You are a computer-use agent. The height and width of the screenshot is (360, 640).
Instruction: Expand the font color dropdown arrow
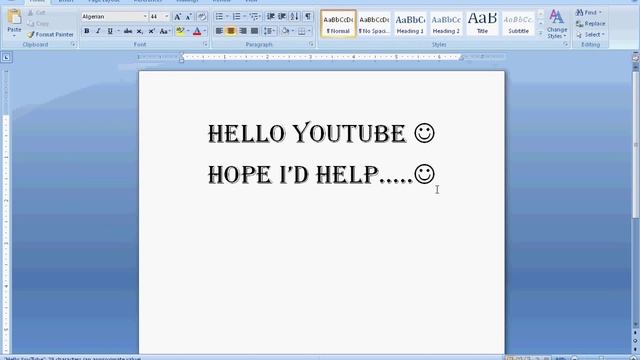point(205,31)
